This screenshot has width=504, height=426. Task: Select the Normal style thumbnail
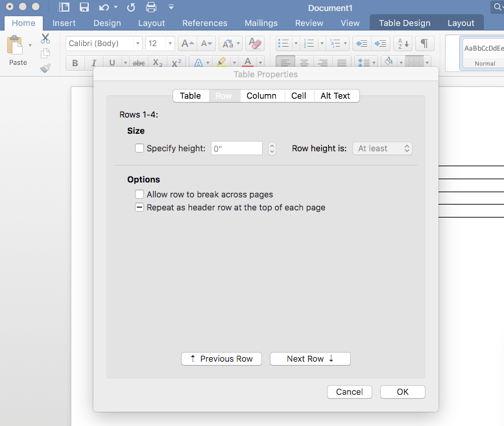(x=484, y=53)
